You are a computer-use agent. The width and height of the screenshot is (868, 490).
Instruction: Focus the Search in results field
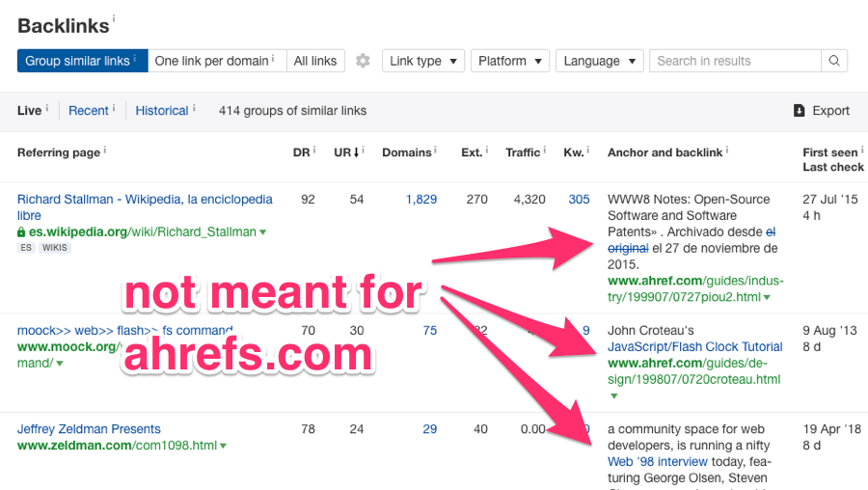coord(735,61)
